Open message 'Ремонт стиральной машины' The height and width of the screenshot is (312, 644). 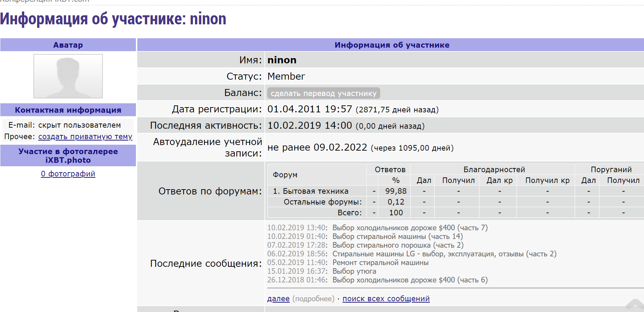[381, 263]
